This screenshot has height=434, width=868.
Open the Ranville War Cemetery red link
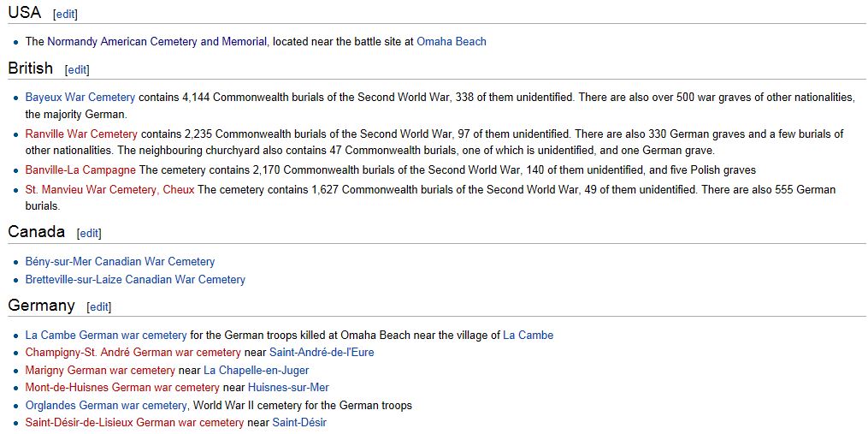(81, 134)
